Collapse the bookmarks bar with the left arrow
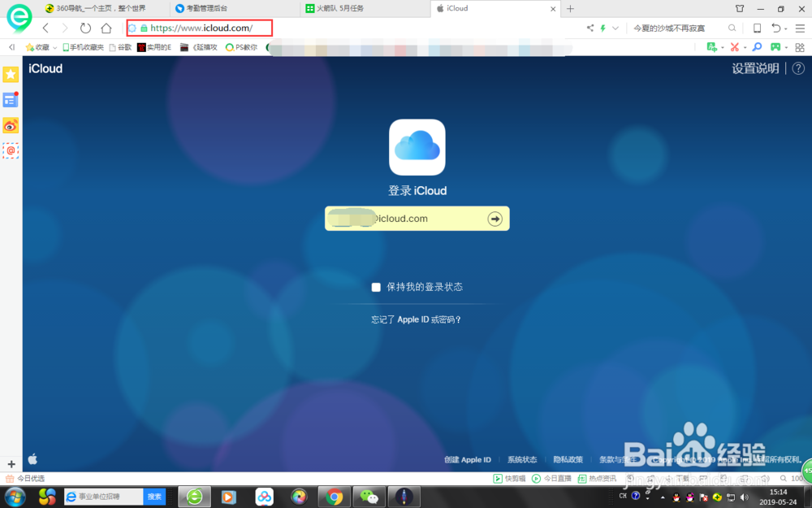812x508 pixels. click(11, 47)
